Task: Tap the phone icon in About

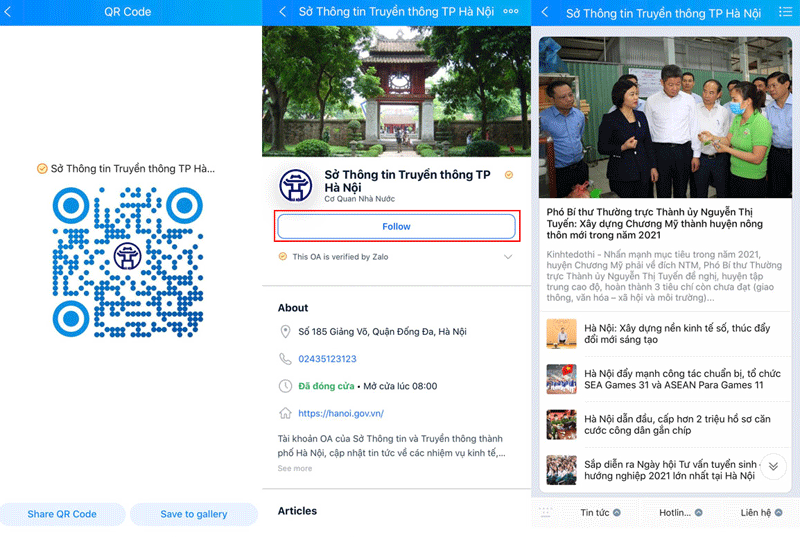Action: click(285, 359)
